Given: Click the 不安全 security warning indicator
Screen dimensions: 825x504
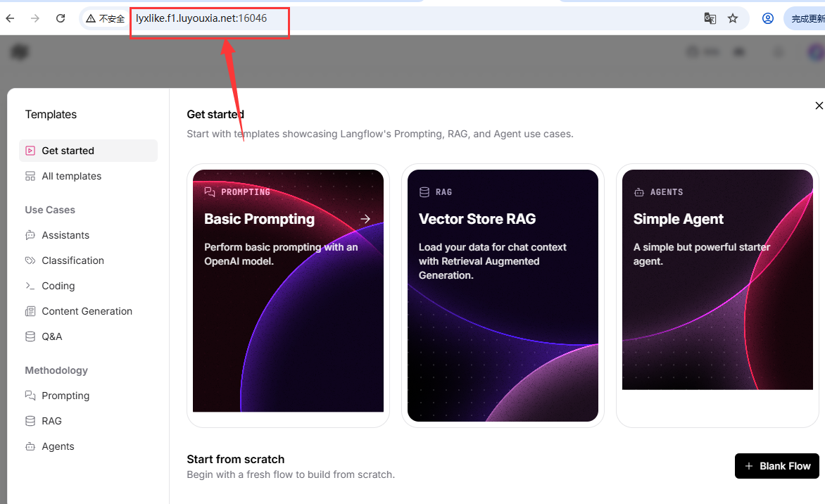Looking at the screenshot, I should [x=105, y=18].
